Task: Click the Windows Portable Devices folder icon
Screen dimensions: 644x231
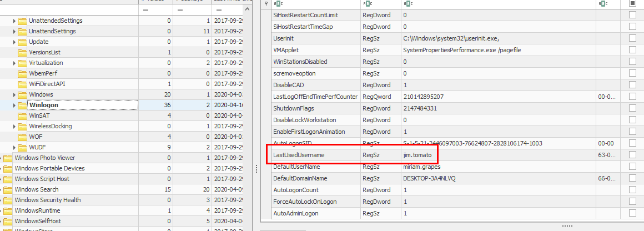Action: click(x=8, y=168)
